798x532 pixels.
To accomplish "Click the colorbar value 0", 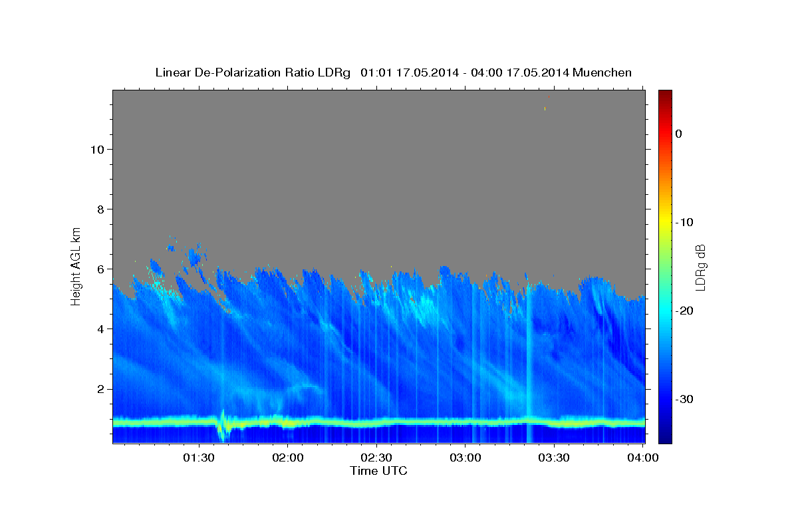I will click(678, 134).
